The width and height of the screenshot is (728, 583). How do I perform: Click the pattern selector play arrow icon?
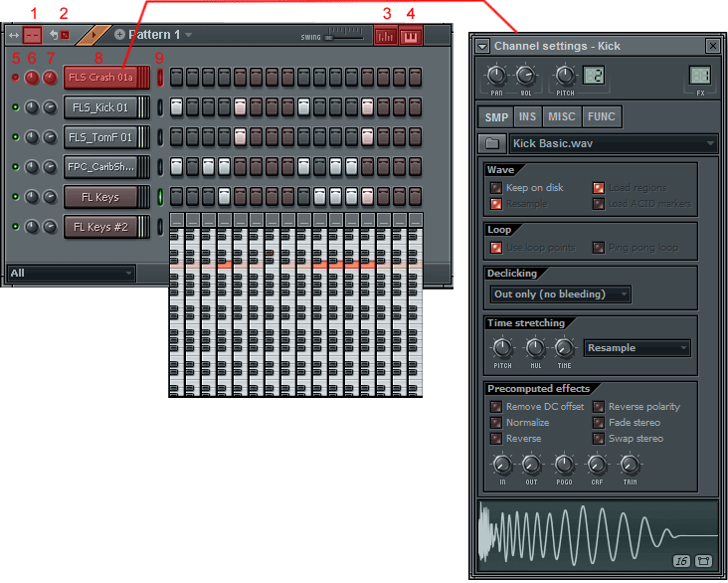point(93,35)
